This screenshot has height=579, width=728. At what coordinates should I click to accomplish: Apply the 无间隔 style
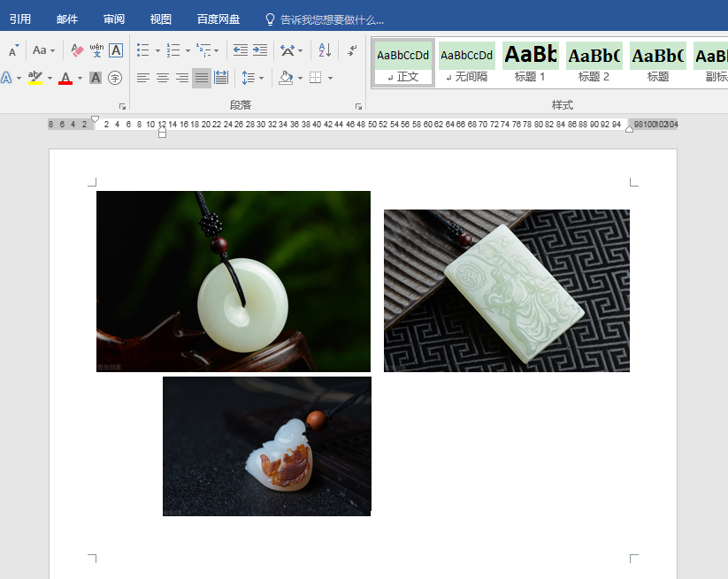[x=466, y=63]
